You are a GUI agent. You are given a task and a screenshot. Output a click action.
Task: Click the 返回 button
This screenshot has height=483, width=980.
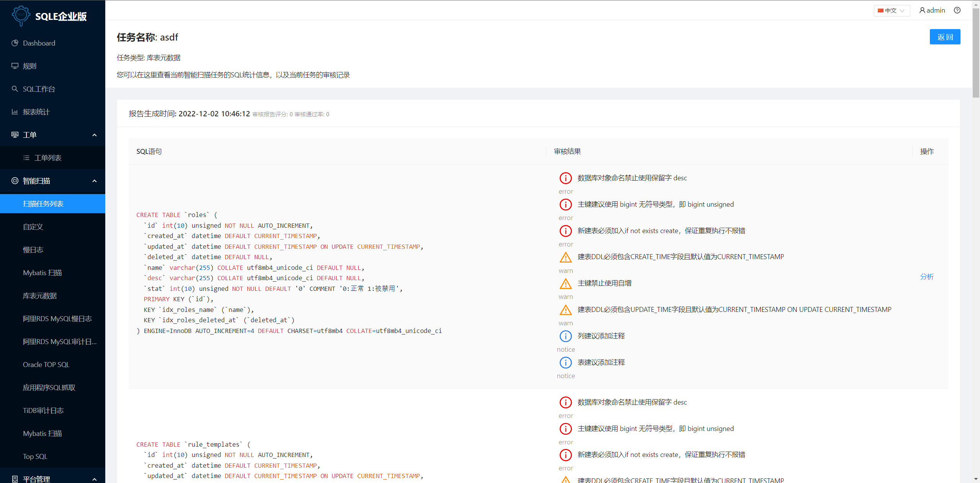click(x=945, y=37)
